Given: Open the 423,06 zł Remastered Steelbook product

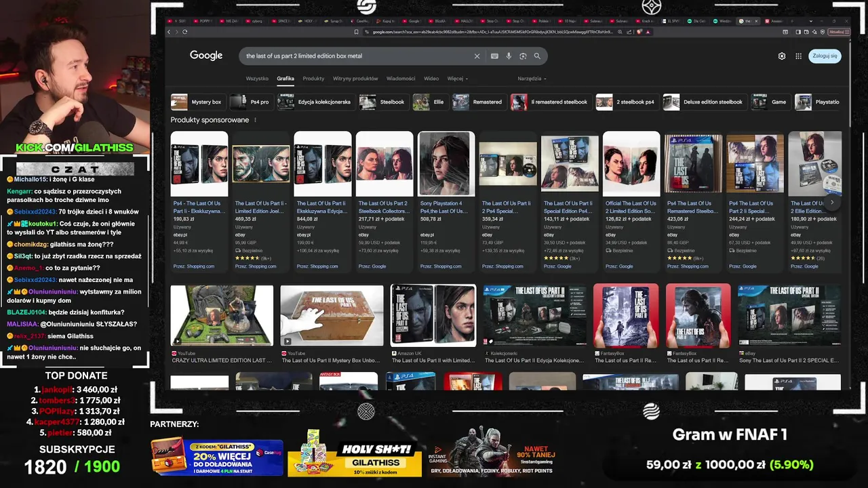Looking at the screenshot, I should coord(693,201).
